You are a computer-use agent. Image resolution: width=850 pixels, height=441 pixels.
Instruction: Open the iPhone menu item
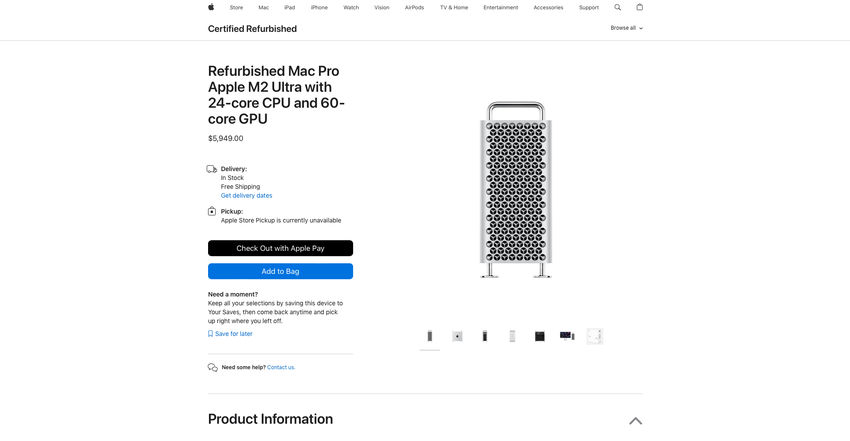[319, 7]
